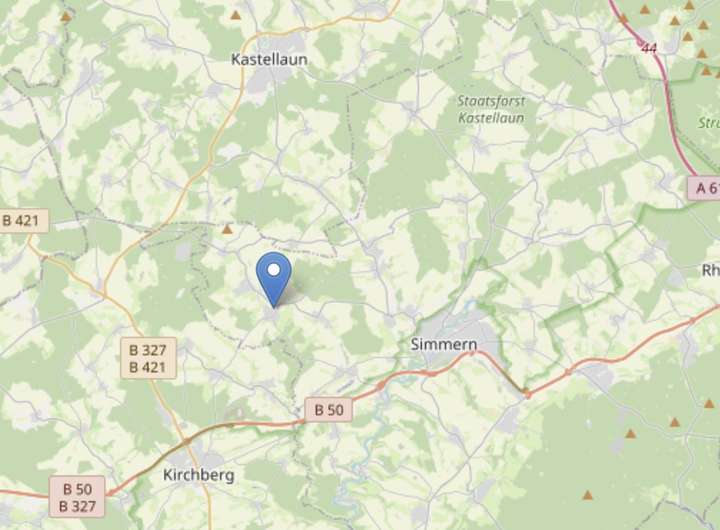
Task: Click the peak triangle just northwest of blue pin
Action: point(227,229)
